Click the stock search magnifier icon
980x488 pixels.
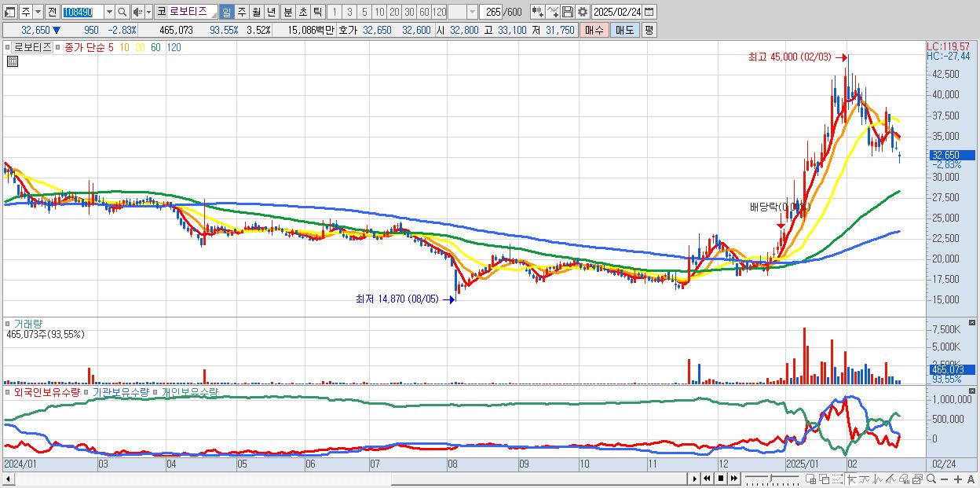click(x=122, y=12)
